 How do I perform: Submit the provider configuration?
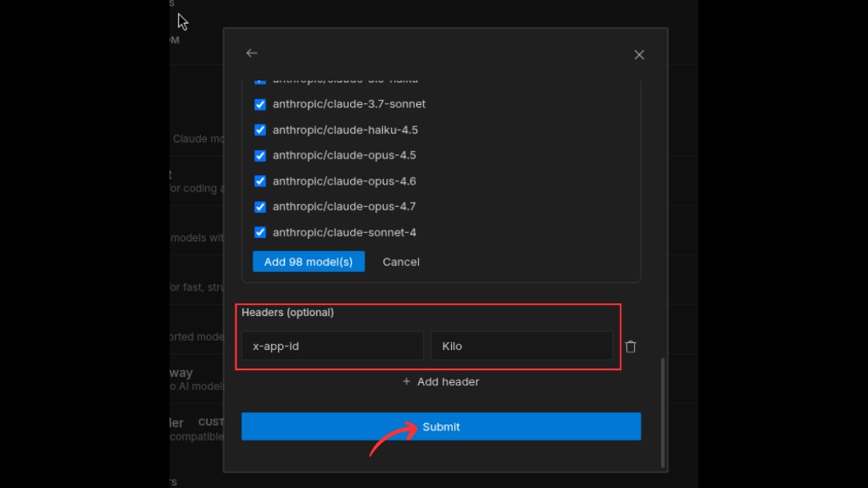coord(441,427)
